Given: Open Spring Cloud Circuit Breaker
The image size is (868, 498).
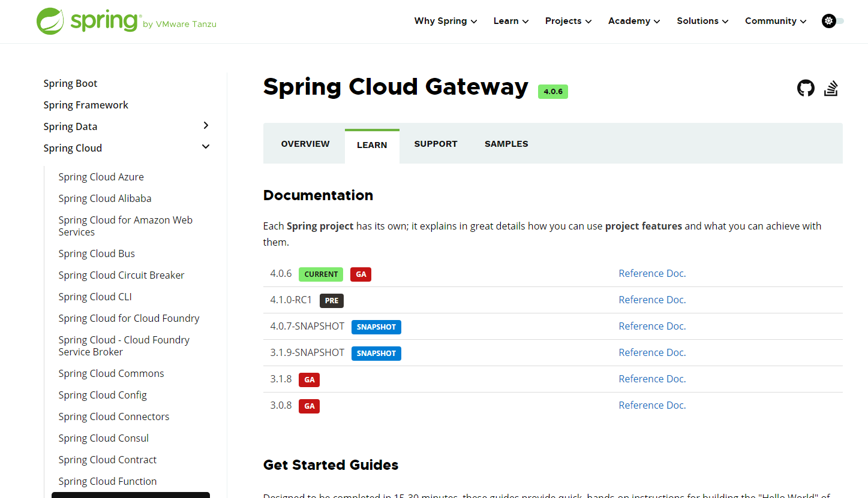Looking at the screenshot, I should [121, 275].
